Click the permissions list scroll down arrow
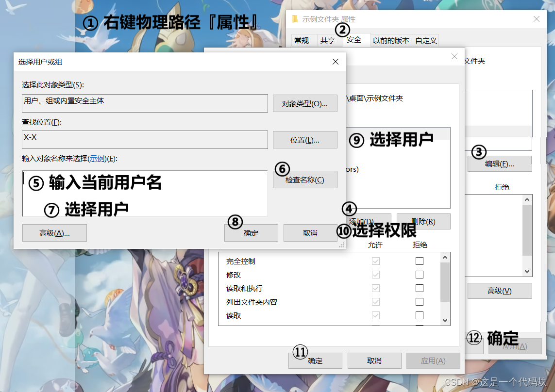This screenshot has width=555, height=392. tap(445, 320)
